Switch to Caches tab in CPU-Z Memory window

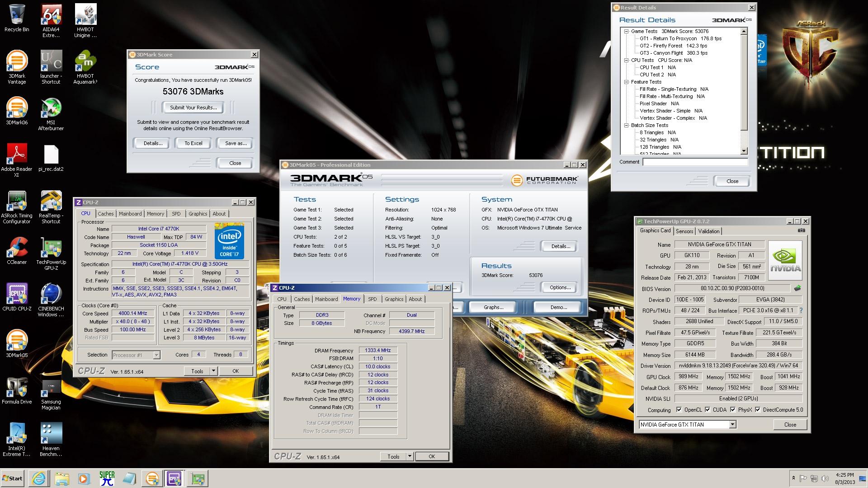pos(302,299)
